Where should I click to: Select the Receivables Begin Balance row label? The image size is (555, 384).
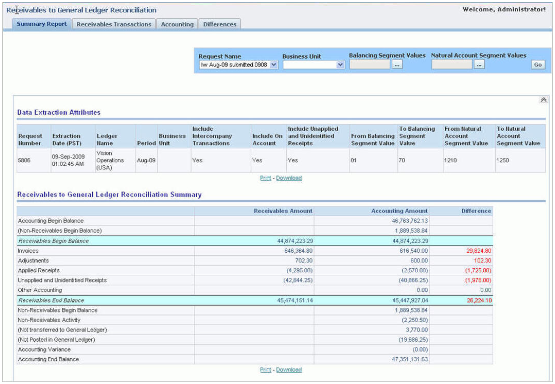[53, 241]
